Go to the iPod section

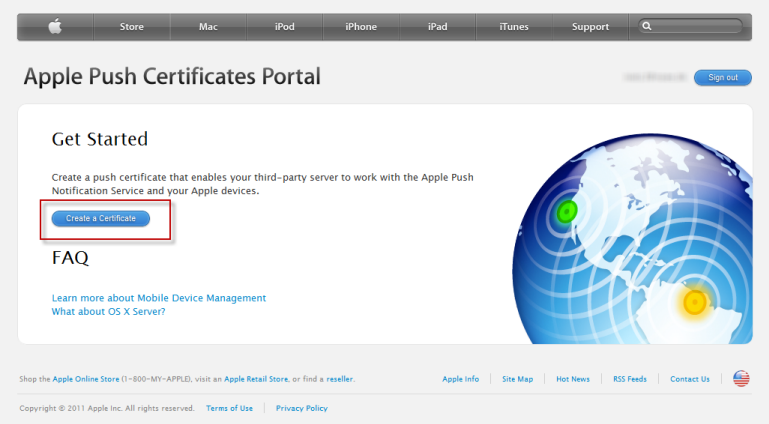click(x=284, y=27)
